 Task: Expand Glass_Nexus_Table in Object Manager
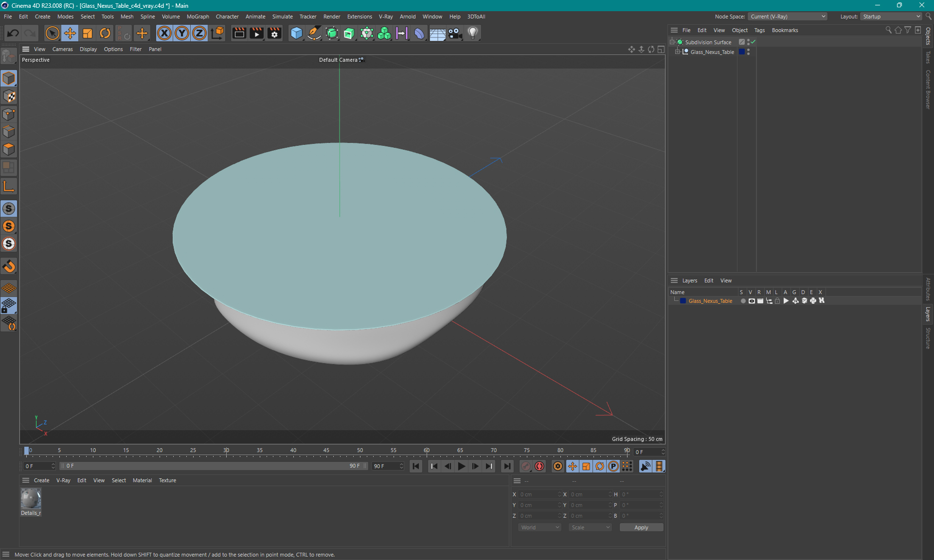pyautogui.click(x=677, y=52)
